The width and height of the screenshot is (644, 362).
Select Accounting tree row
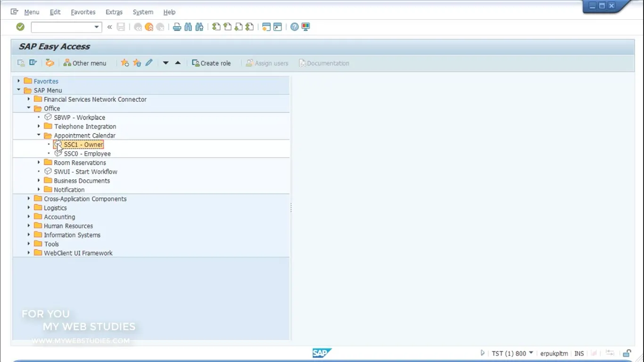coord(59,217)
